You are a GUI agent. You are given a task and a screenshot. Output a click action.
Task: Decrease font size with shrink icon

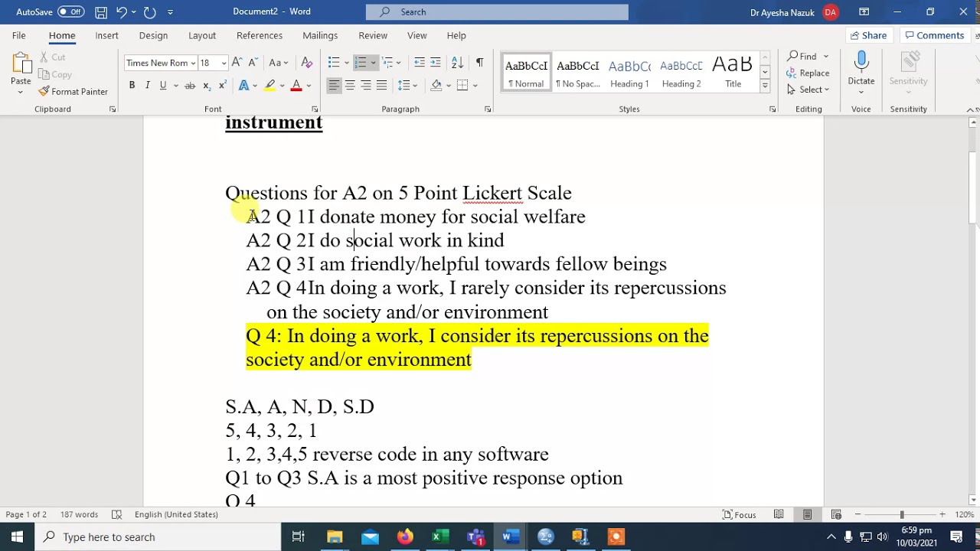coord(252,63)
